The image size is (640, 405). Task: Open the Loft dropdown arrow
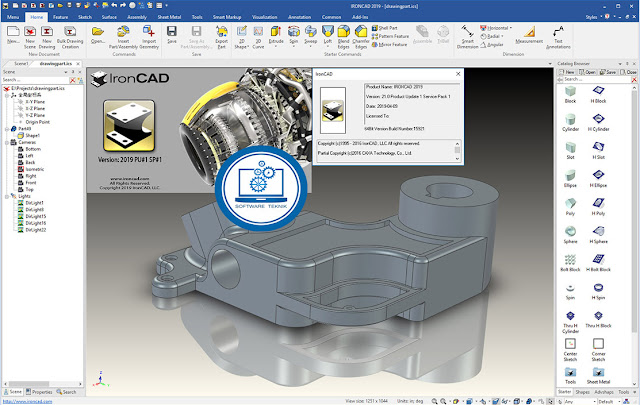click(x=328, y=47)
